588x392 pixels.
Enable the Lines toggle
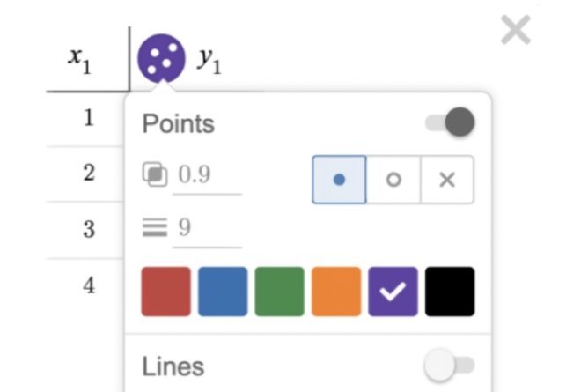(x=449, y=366)
